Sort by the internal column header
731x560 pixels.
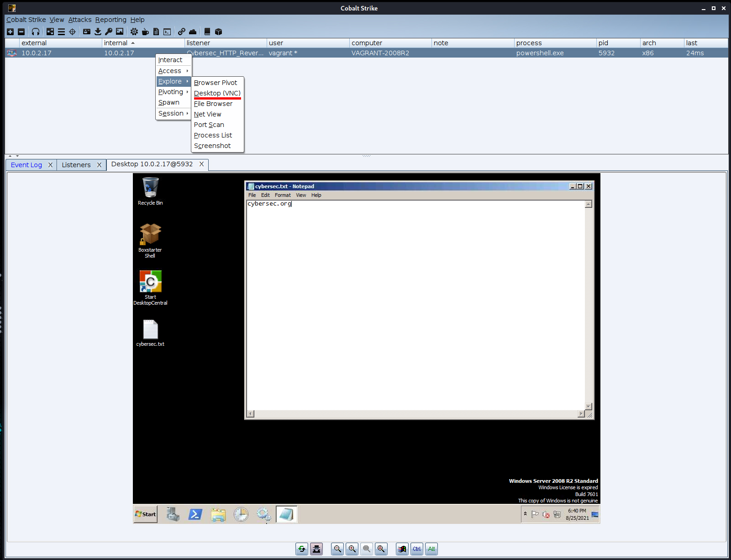click(x=143, y=43)
